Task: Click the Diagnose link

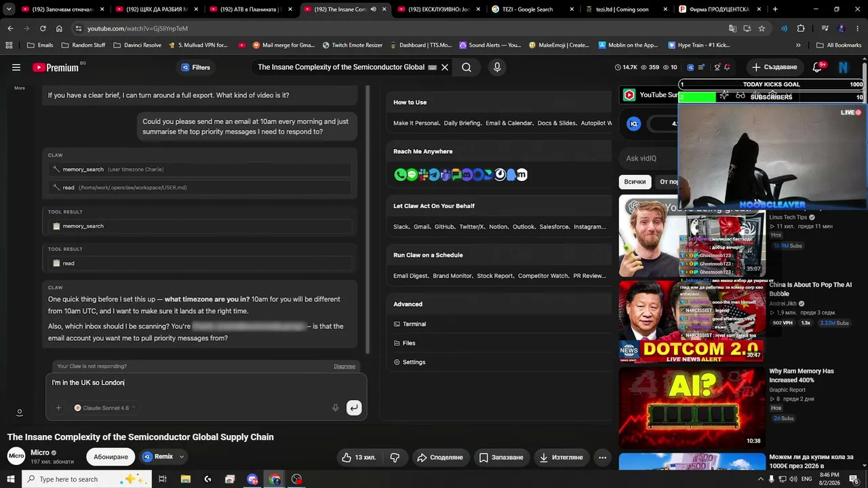Action: point(344,366)
